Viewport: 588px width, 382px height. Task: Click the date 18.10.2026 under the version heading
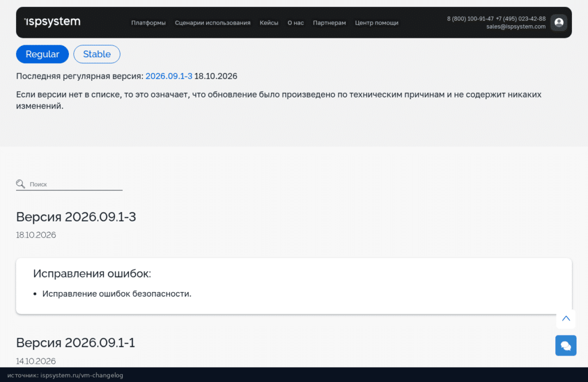[36, 235]
